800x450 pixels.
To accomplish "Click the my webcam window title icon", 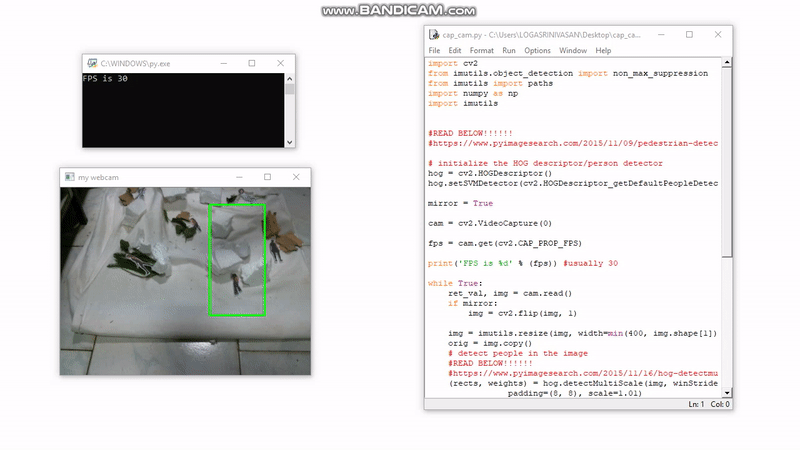I will coord(69,177).
